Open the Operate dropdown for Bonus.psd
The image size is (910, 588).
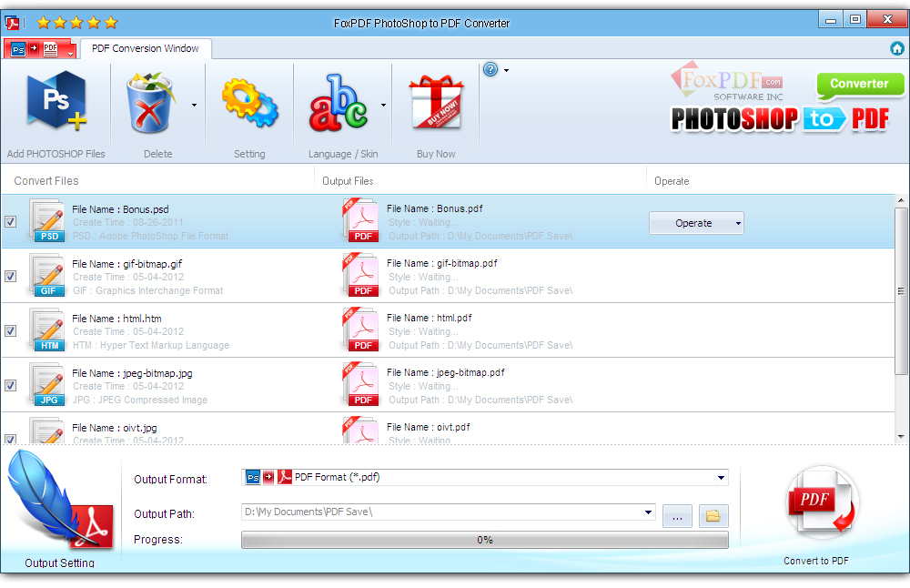738,223
